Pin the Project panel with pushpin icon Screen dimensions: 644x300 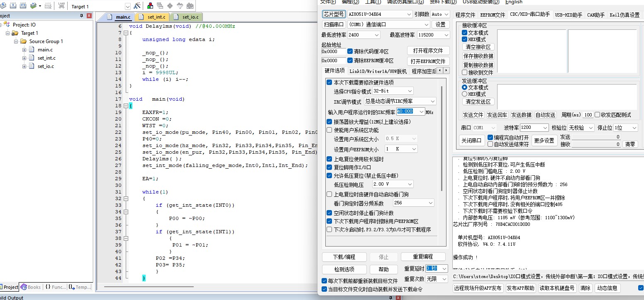(81, 16)
